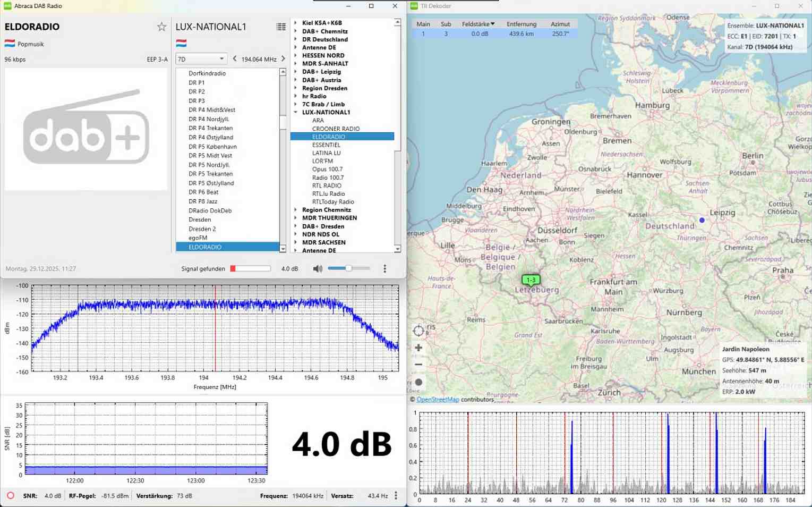Viewport: 812px width, 507px height.
Task: Go to the previous channel with the left arrow
Action: 235,59
